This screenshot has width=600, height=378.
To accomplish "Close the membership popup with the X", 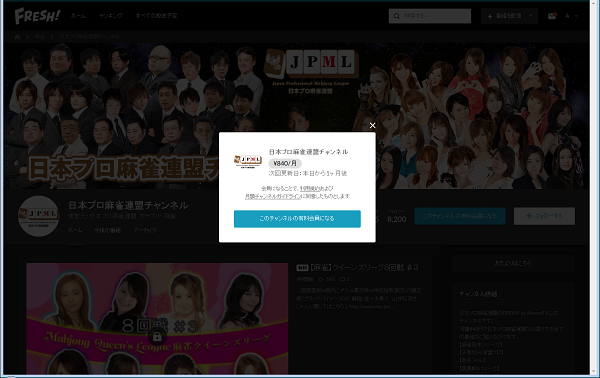I will [372, 125].
